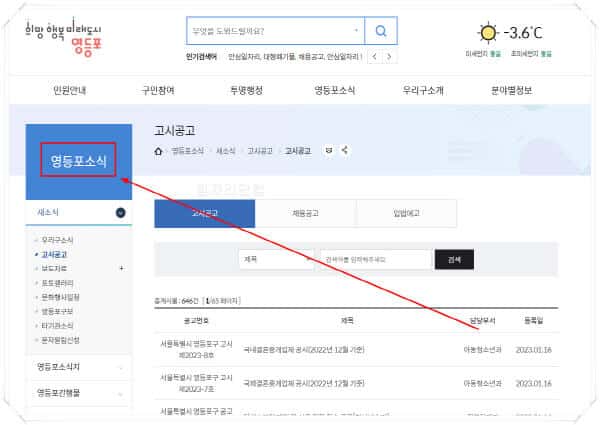Click the board keyword input field

[x=376, y=259]
